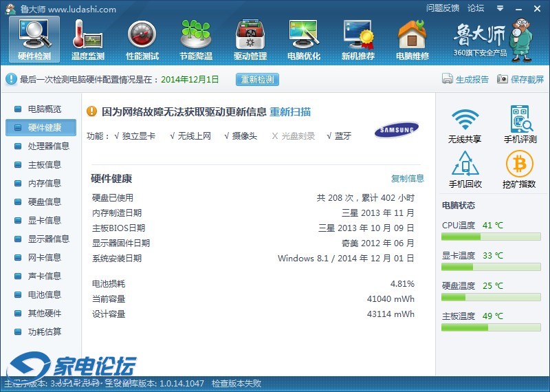Open the 挖矿指数 bitcoin icon
Image resolution: width=550 pixels, height=392 pixels.
pyautogui.click(x=520, y=169)
